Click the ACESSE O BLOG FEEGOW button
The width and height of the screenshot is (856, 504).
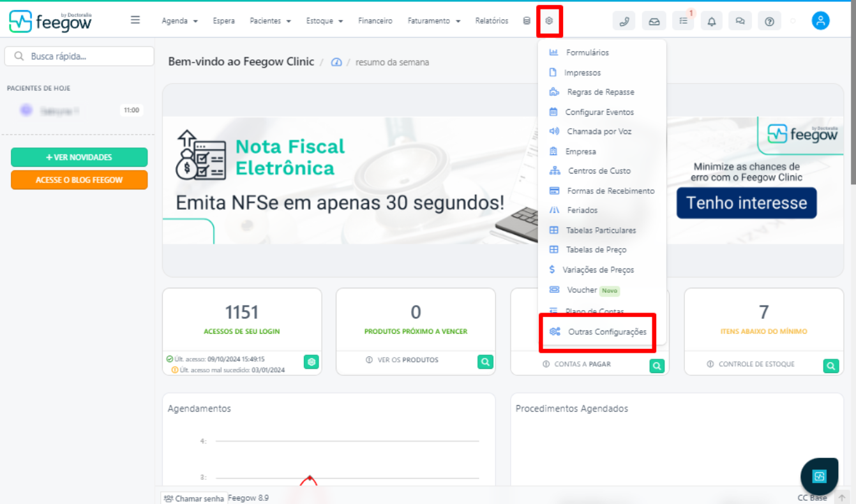tap(79, 180)
